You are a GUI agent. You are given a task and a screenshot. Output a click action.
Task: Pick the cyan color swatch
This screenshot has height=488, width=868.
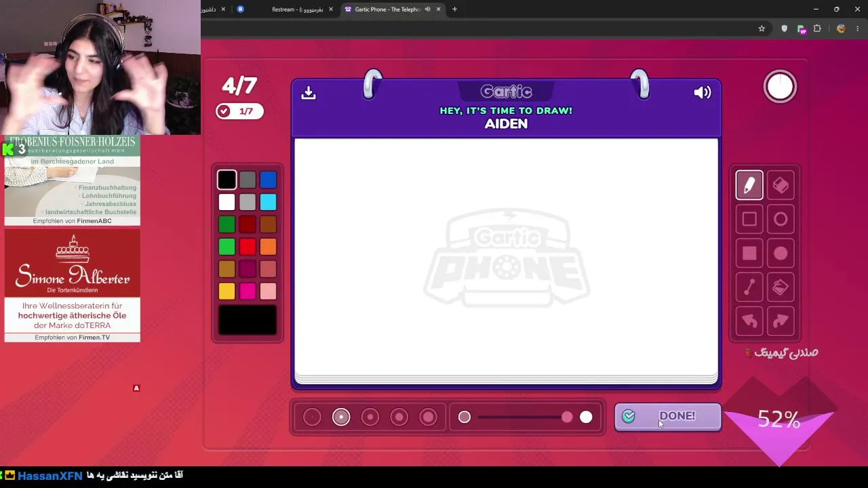[x=268, y=202]
